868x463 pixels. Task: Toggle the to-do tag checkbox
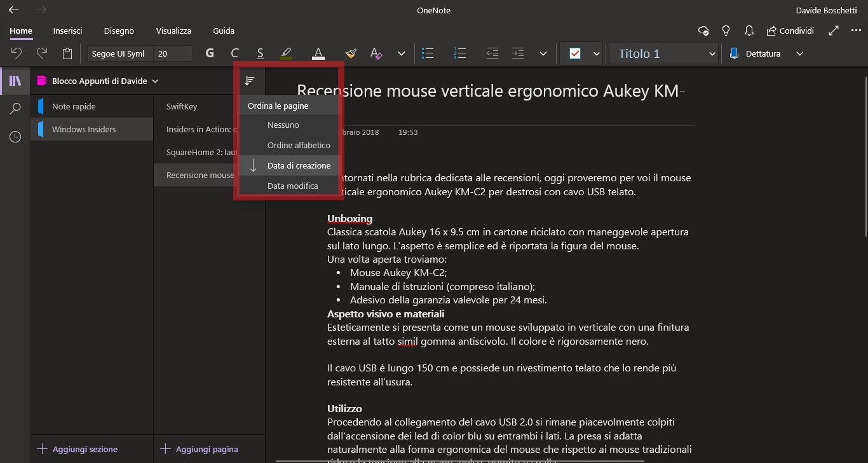click(x=575, y=53)
